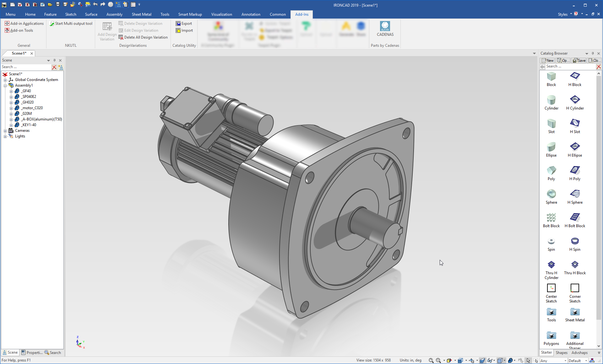Switch to the Assembly ribbon tab

pos(114,14)
